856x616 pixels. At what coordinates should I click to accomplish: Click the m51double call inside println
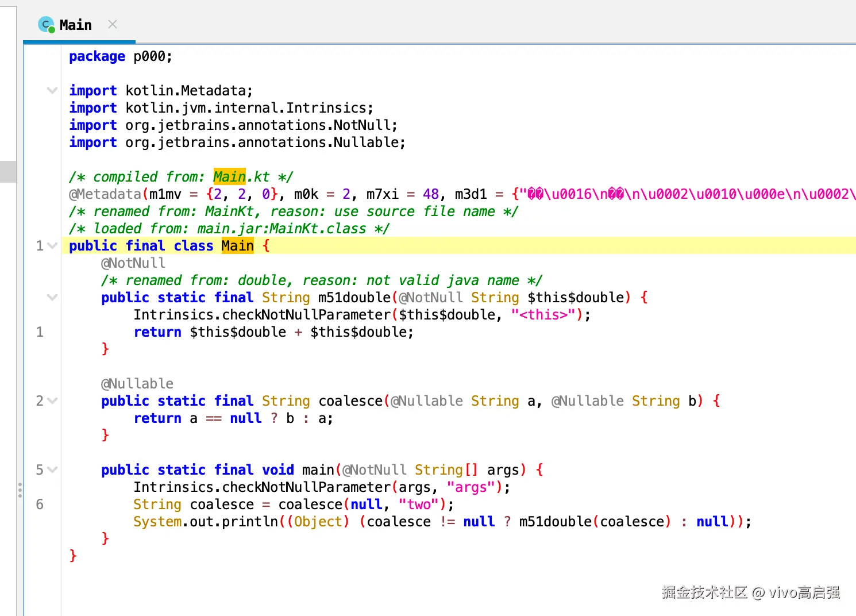(556, 522)
